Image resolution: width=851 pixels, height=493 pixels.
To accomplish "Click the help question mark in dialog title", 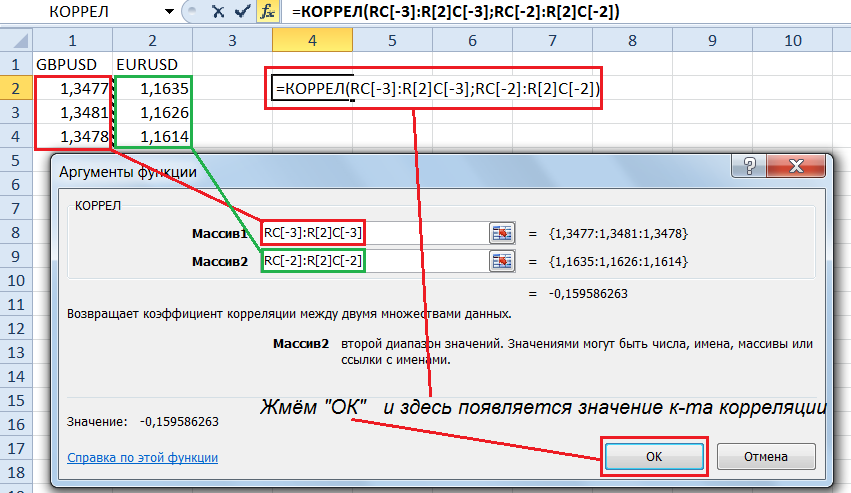I will click(746, 166).
